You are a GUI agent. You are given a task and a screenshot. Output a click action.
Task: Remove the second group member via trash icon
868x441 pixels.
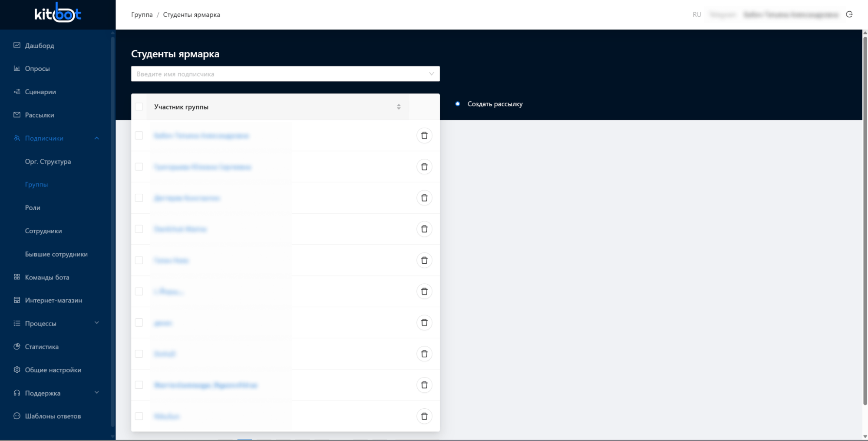click(424, 167)
